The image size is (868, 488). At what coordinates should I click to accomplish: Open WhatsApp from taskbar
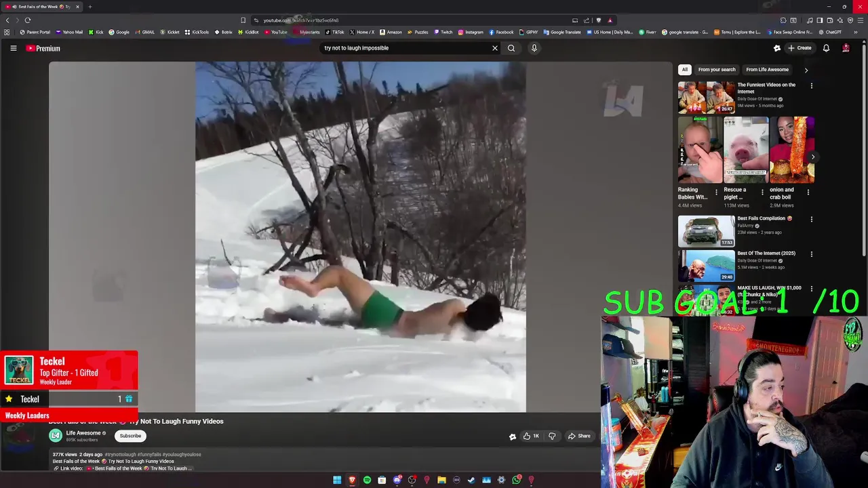tap(516, 480)
